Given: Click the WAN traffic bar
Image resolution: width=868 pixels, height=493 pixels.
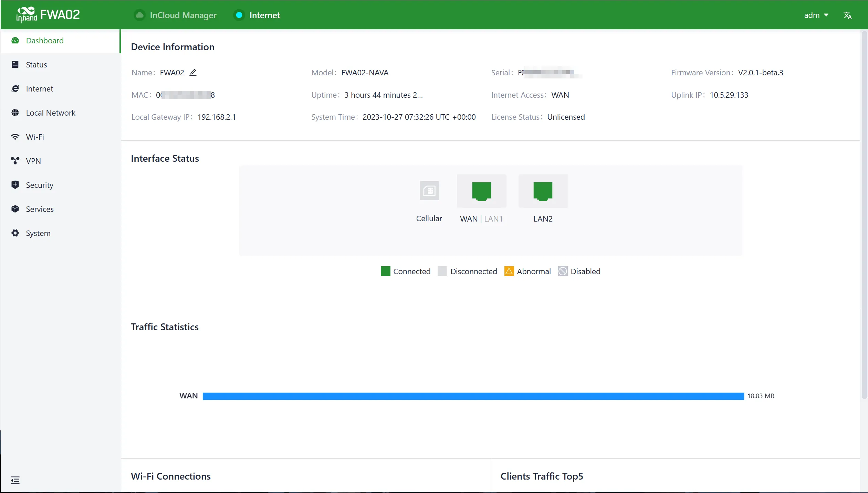Looking at the screenshot, I should pyautogui.click(x=473, y=396).
